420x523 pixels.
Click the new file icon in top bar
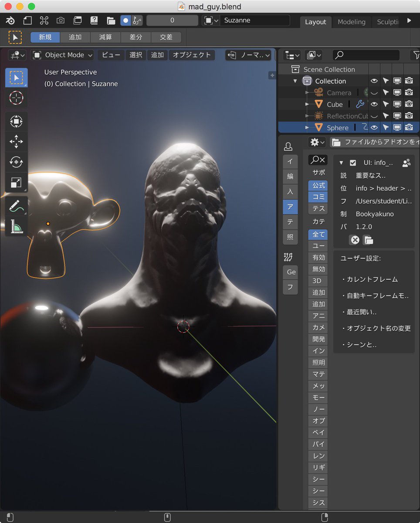pyautogui.click(x=27, y=20)
